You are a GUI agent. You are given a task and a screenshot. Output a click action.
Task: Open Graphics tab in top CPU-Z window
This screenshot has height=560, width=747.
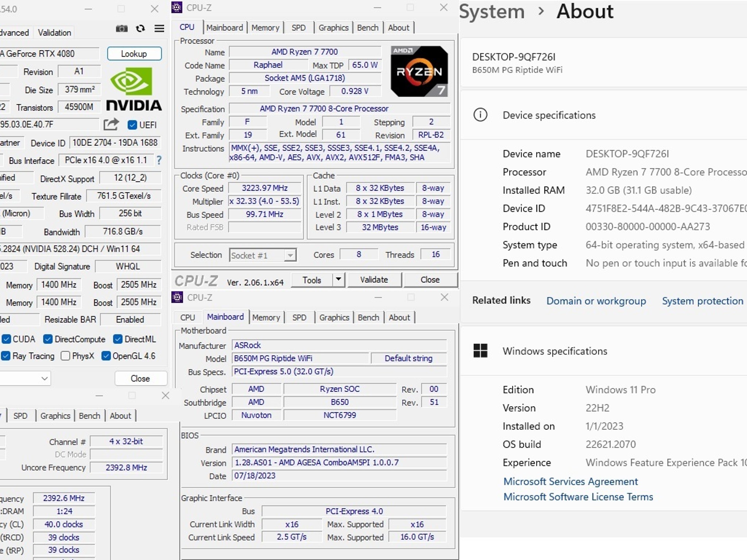(333, 28)
